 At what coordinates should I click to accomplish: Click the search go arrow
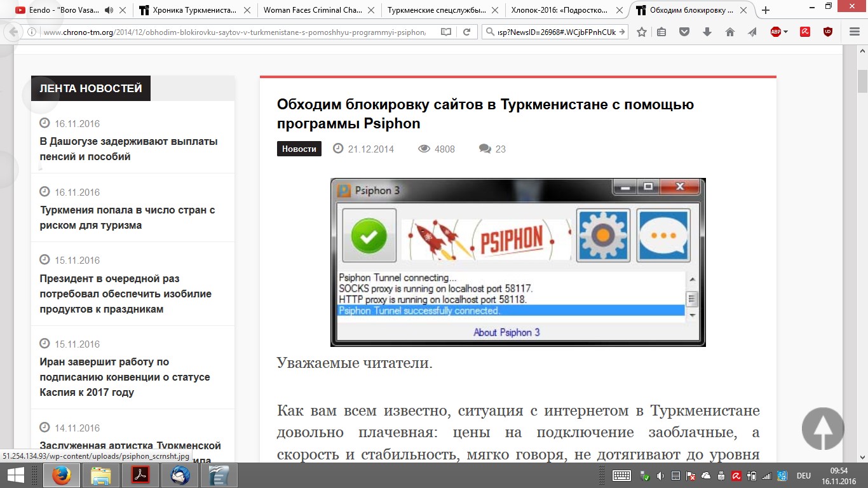[622, 32]
